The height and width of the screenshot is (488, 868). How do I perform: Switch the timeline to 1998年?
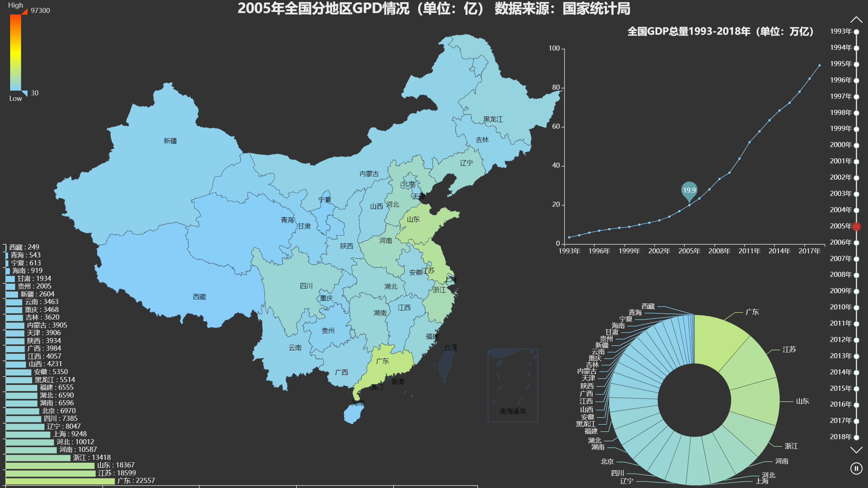click(x=856, y=112)
